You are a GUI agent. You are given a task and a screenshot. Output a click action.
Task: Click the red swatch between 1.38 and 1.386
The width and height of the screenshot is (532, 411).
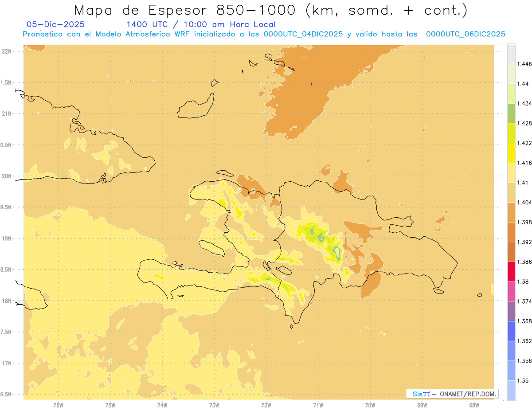(x=511, y=271)
